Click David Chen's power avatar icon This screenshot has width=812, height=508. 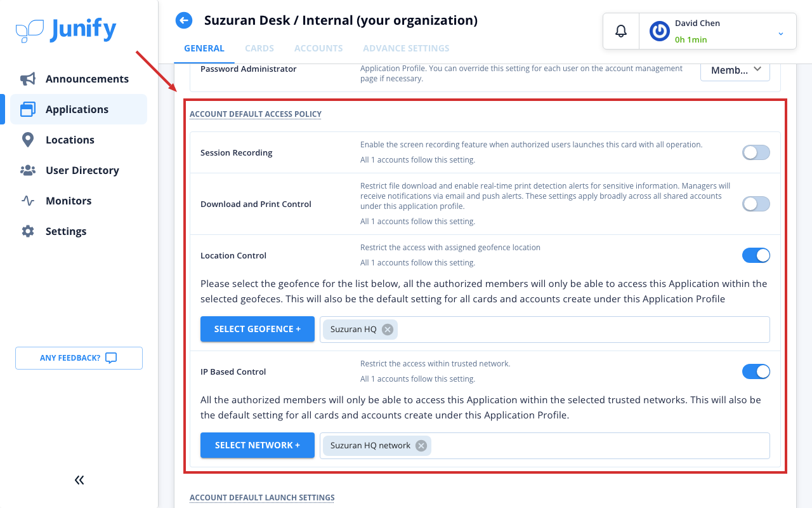point(660,31)
